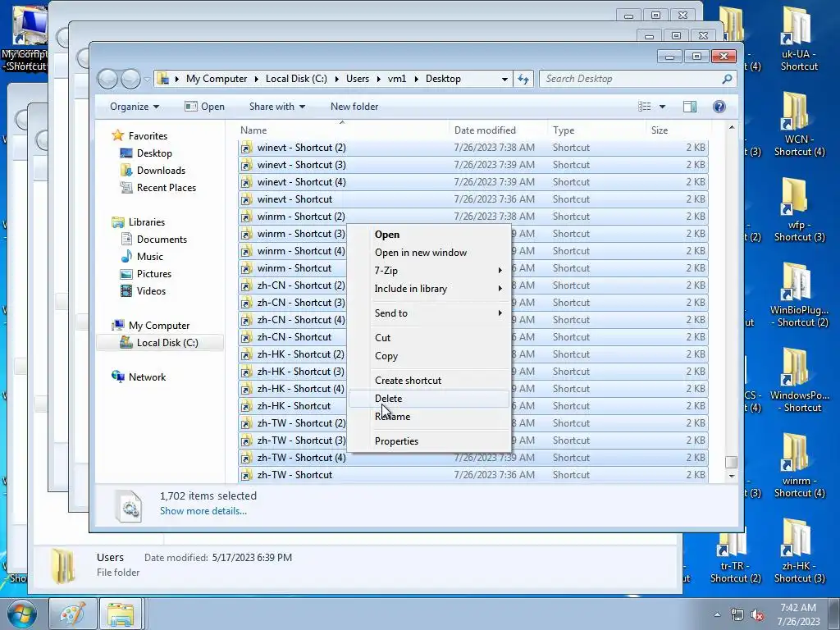
Task: Select the winevt - Shortcut (2) file
Action: tap(473, 148)
